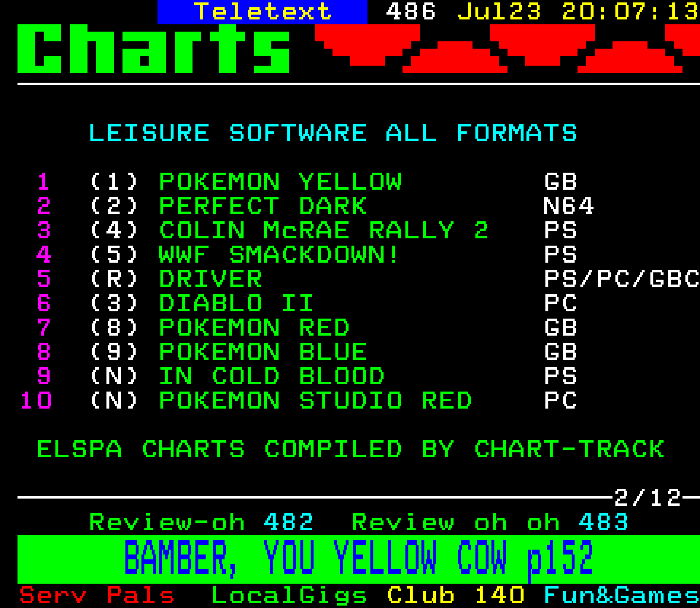
Task: Click the magenta position number 10
Action: [x=36, y=401]
